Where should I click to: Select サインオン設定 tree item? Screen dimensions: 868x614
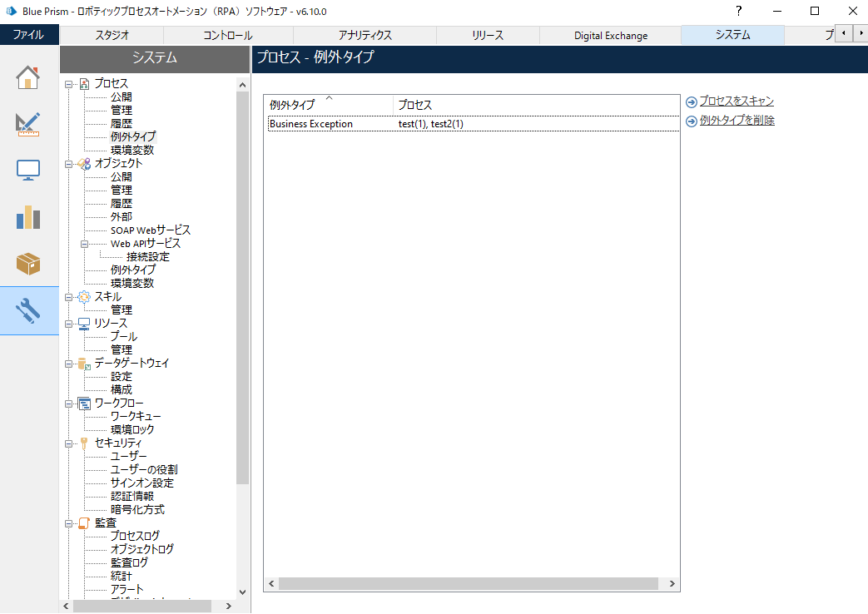[141, 483]
